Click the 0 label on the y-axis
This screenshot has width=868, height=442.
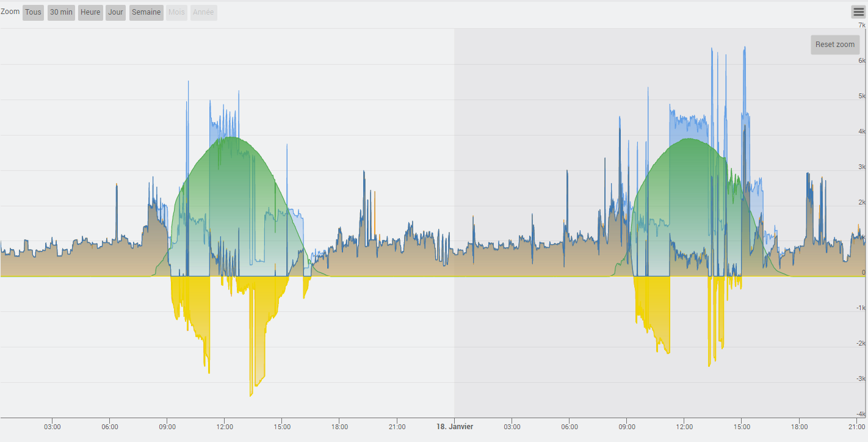click(x=863, y=272)
